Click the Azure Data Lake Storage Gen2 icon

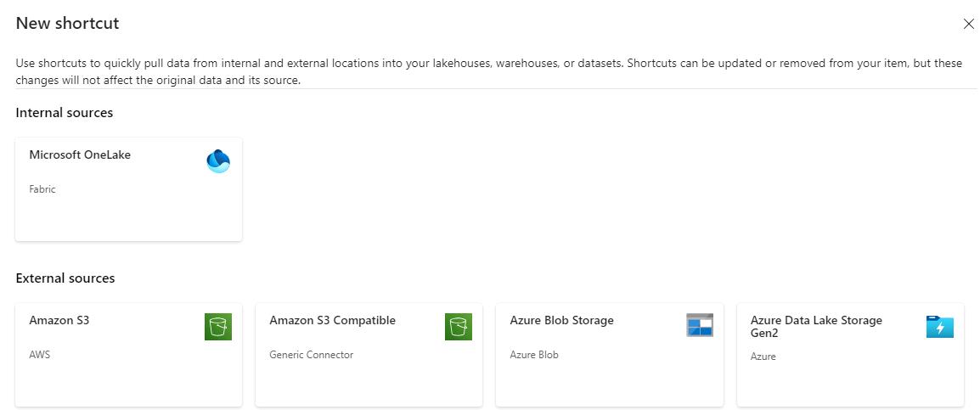(x=940, y=326)
